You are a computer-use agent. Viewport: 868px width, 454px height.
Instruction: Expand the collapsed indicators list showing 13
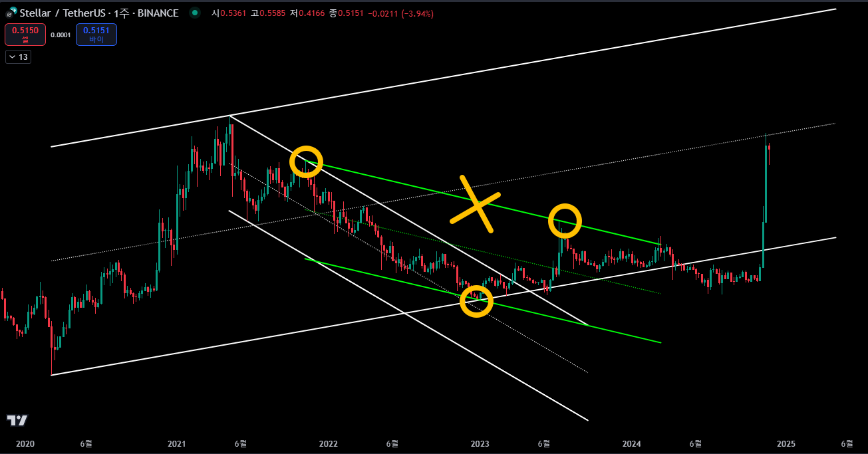[x=18, y=57]
